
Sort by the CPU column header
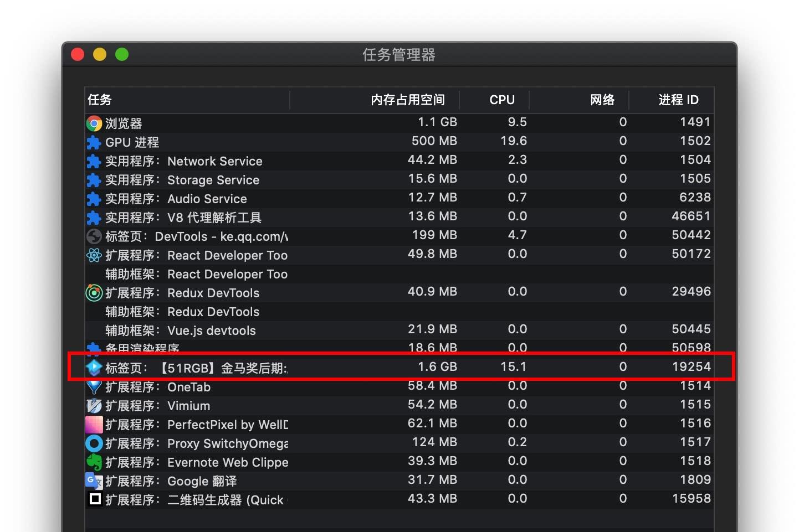pos(501,100)
